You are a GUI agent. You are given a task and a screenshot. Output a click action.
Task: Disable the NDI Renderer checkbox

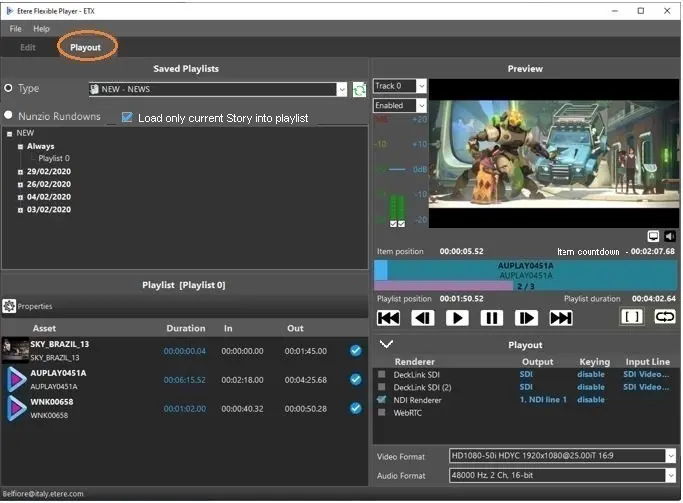click(x=381, y=400)
